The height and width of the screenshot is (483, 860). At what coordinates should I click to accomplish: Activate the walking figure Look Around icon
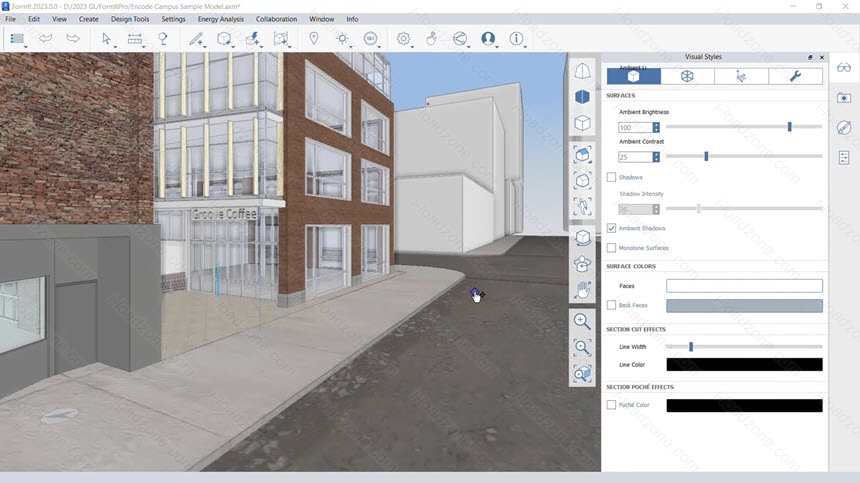pyautogui.click(x=582, y=206)
